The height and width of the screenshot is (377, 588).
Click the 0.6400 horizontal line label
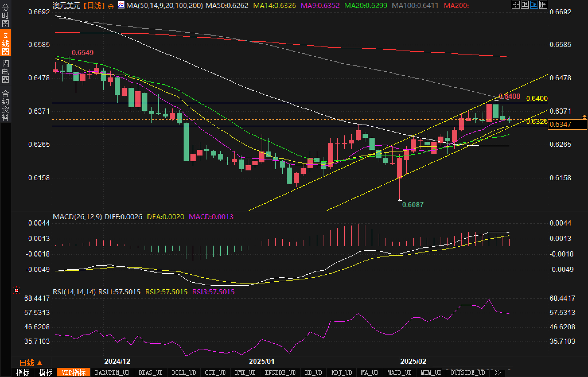(537, 99)
